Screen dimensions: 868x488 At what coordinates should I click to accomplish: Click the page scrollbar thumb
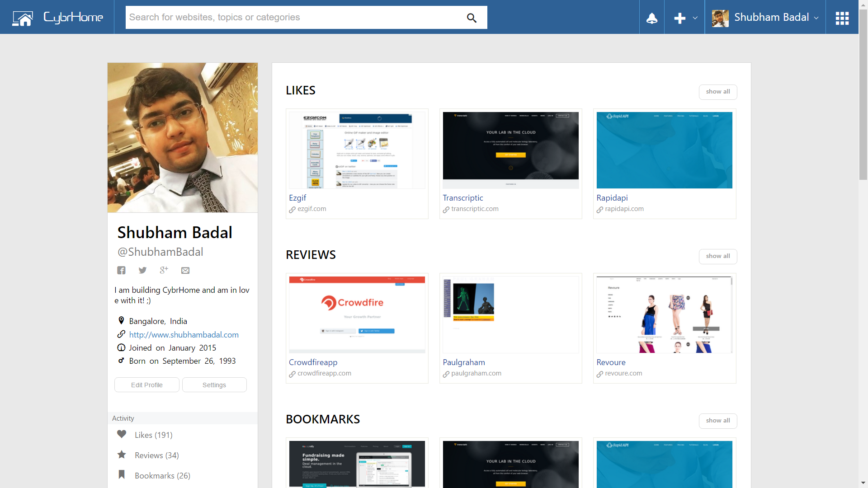click(x=863, y=95)
